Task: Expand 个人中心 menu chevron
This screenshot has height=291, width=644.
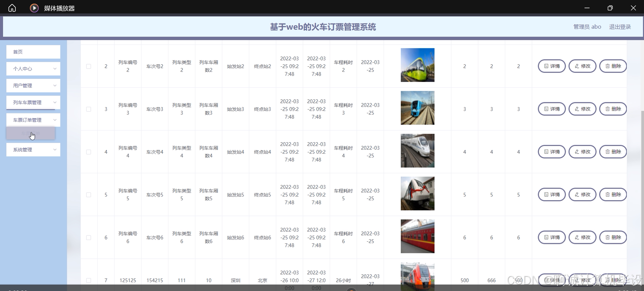Action: click(x=55, y=69)
